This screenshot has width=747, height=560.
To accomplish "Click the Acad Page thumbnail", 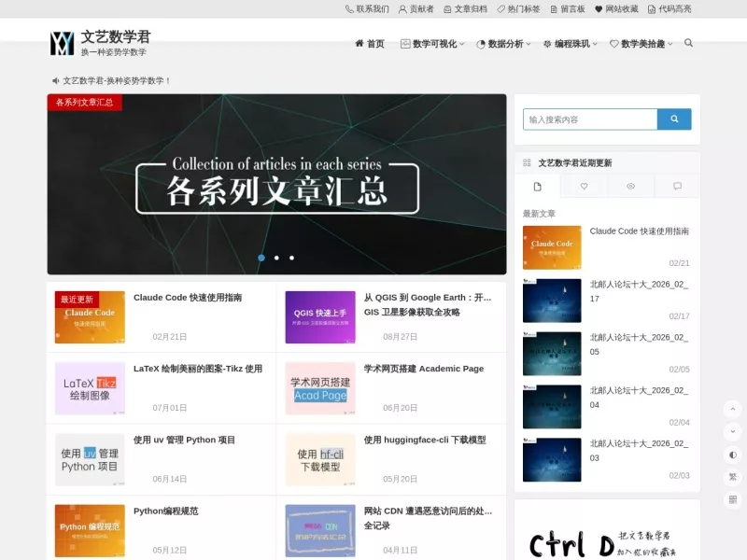I will (x=320, y=388).
